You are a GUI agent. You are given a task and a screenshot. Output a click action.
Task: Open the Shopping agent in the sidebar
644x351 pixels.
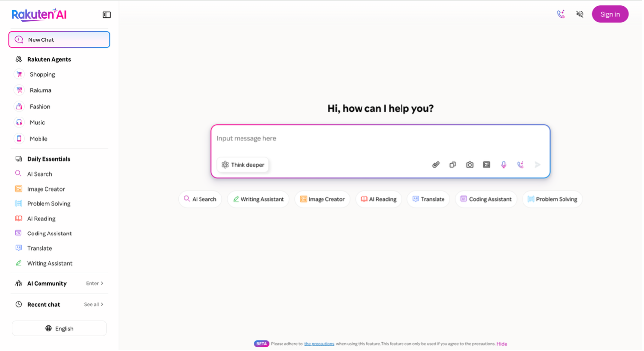pyautogui.click(x=42, y=75)
